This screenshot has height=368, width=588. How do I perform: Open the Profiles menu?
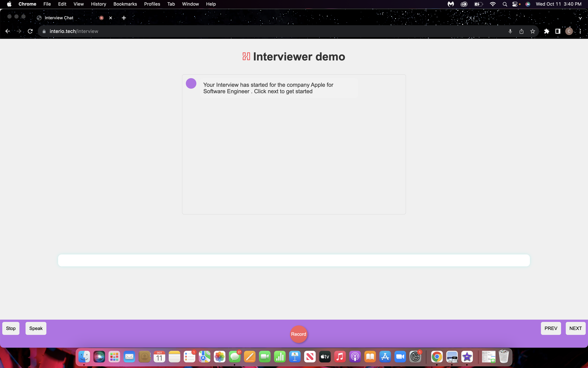(152, 4)
